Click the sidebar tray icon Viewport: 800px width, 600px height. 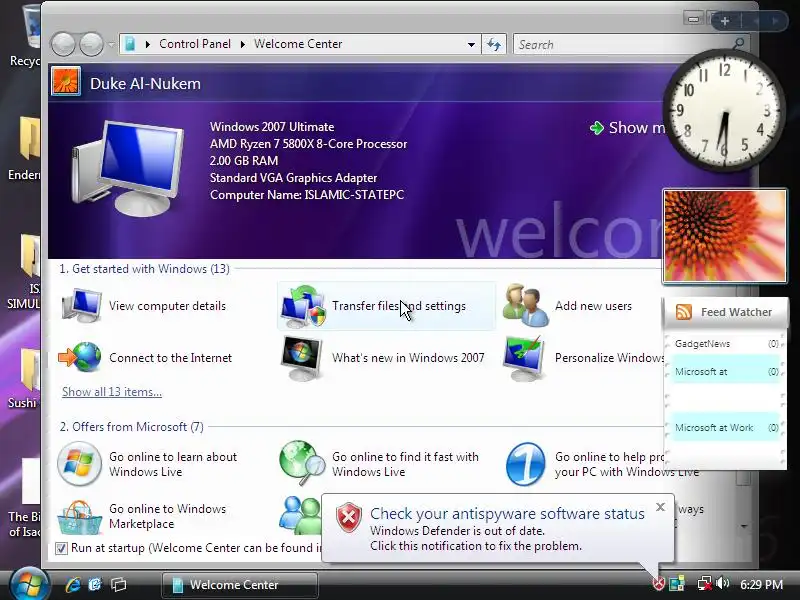click(677, 584)
